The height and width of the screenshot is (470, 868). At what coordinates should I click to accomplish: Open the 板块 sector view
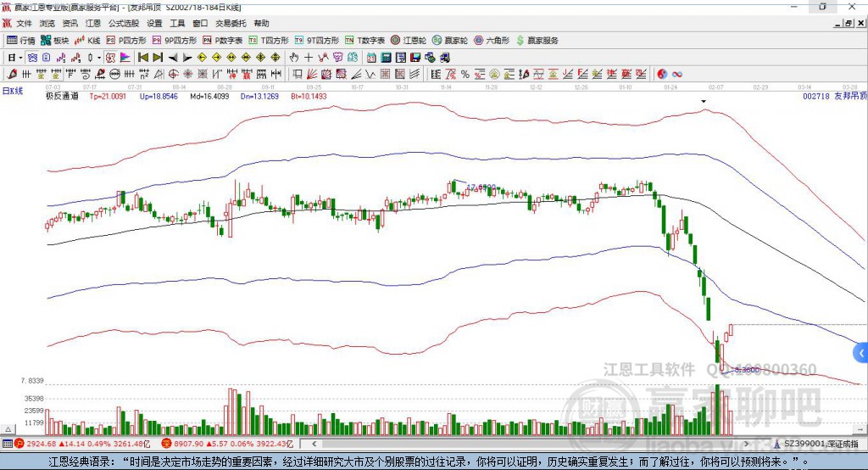pos(55,41)
